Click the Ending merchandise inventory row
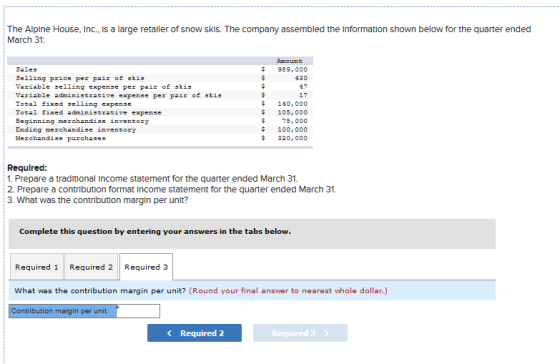The width and height of the screenshot is (560, 364). 160,130
